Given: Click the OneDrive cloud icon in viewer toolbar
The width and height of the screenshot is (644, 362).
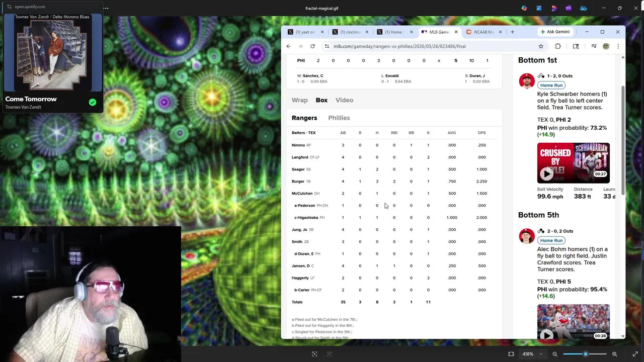Looking at the screenshot, I should point(583,8).
